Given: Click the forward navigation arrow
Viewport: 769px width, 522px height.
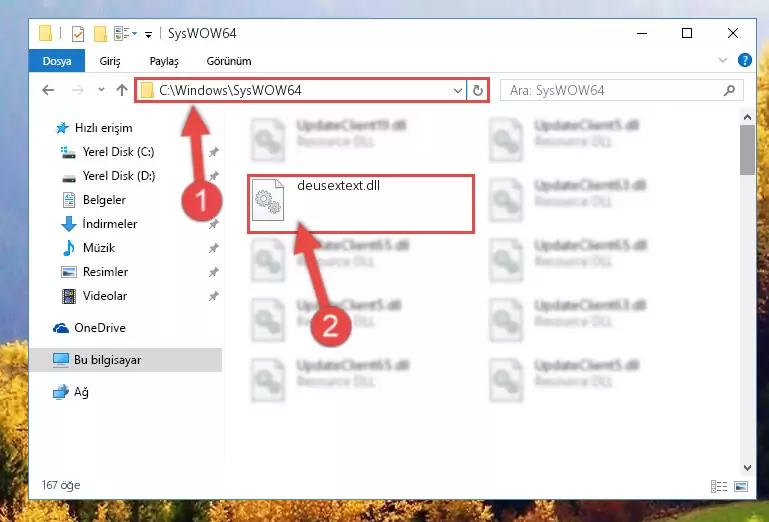Looking at the screenshot, I should (x=77, y=90).
